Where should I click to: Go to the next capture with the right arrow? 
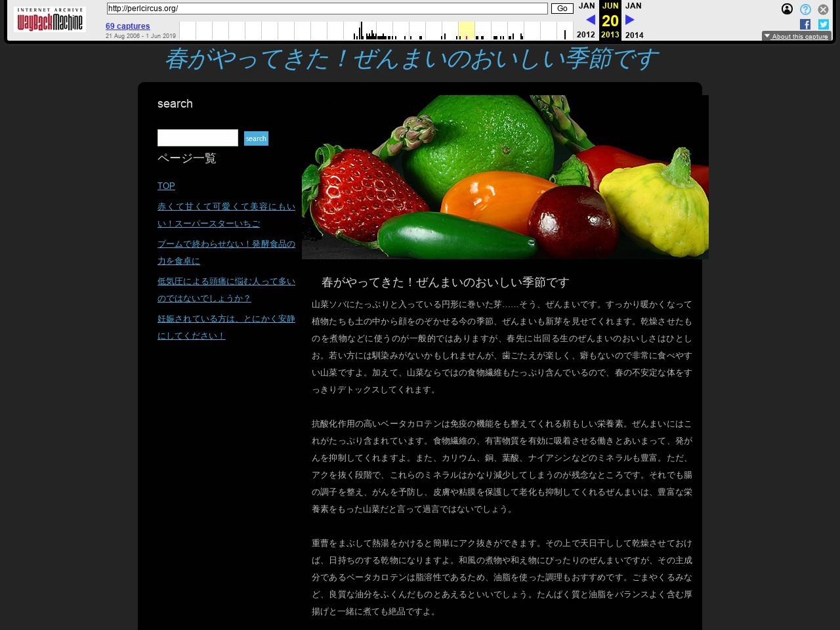(x=629, y=20)
